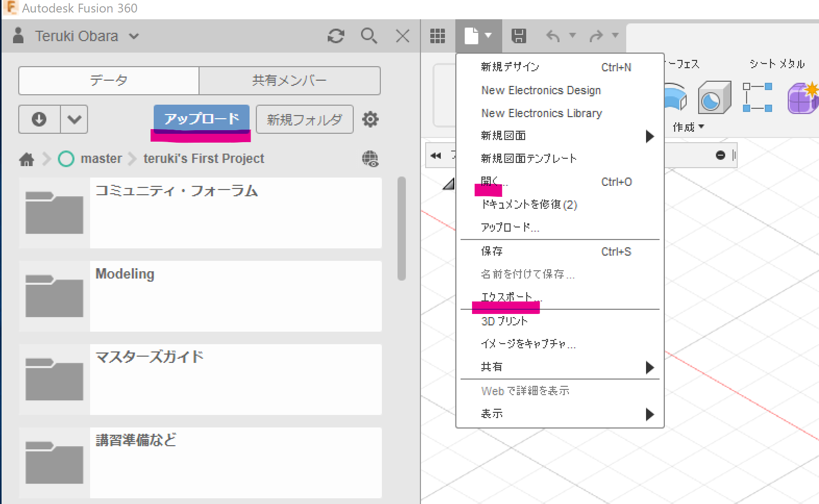Select the Shell tool icon in toolbar
Image resolution: width=819 pixels, height=504 pixels.
click(x=714, y=97)
